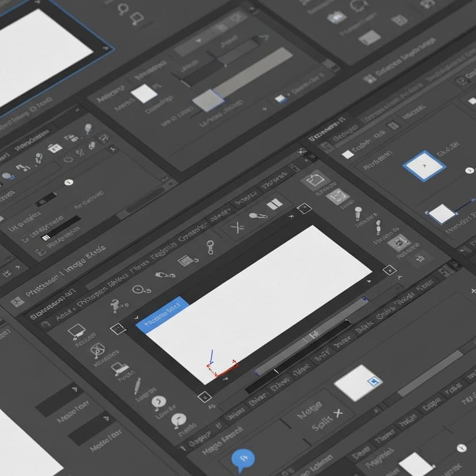
Task: Click the folder icon right of the canvas
Action: [x=315, y=179]
